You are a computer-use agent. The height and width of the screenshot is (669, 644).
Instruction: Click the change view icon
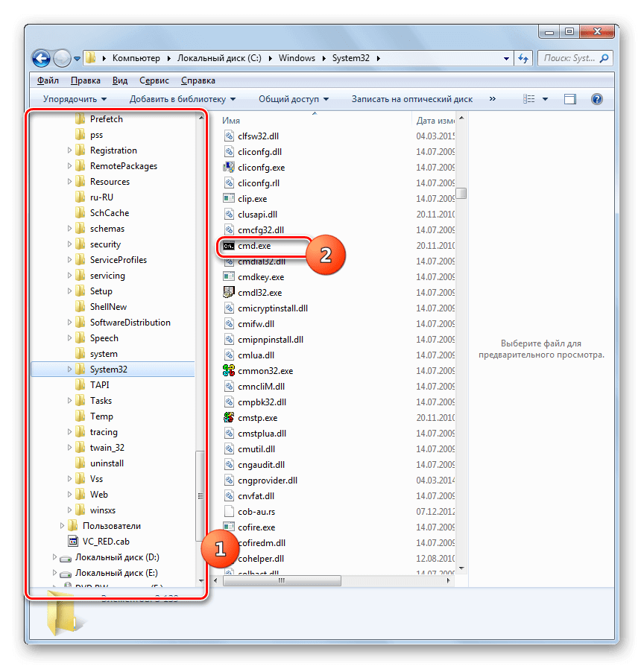click(x=530, y=99)
